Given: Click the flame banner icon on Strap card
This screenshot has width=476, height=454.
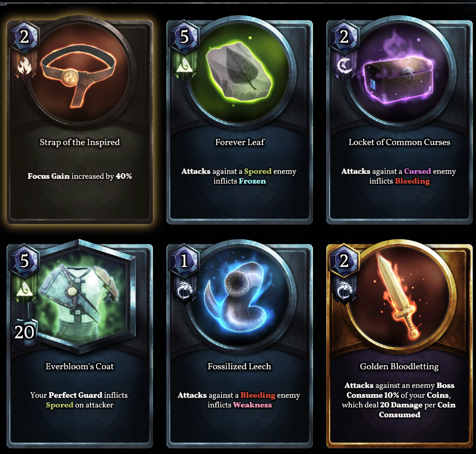Looking at the screenshot, I should [25, 66].
